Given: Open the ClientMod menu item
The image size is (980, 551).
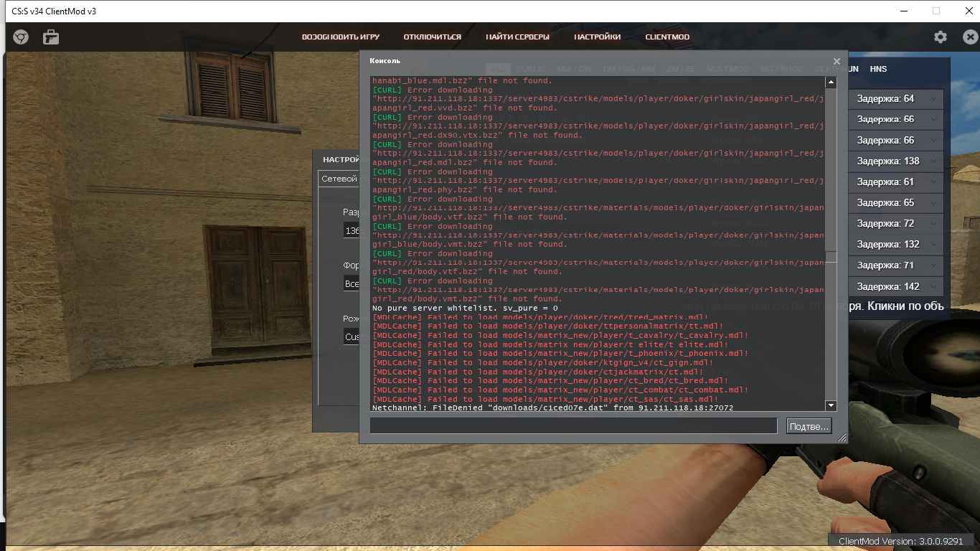Looking at the screenshot, I should (x=667, y=37).
